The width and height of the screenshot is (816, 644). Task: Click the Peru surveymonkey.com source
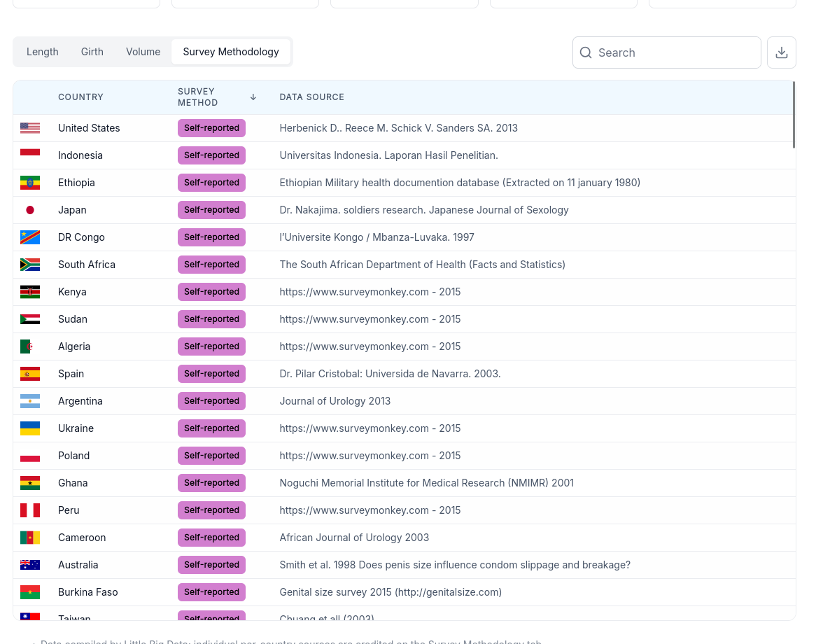(370, 510)
